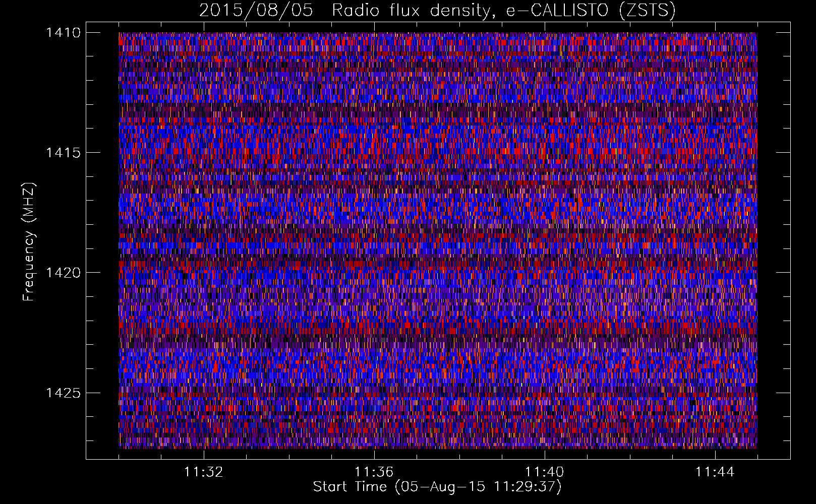816x504 pixels.
Task: Select the 1420 frequency tick label
Action: coord(64,273)
